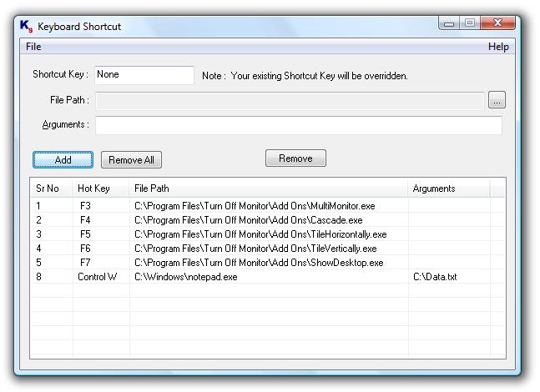This screenshot has height=392, width=540.
Task: Click the Shortcut Key input box
Action: click(144, 75)
